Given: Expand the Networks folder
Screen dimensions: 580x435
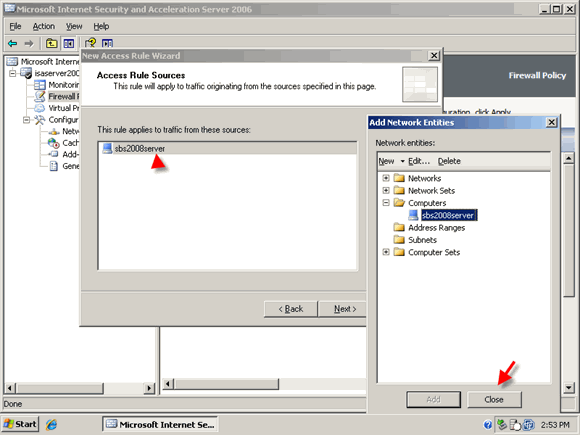Looking at the screenshot, I should tap(386, 178).
